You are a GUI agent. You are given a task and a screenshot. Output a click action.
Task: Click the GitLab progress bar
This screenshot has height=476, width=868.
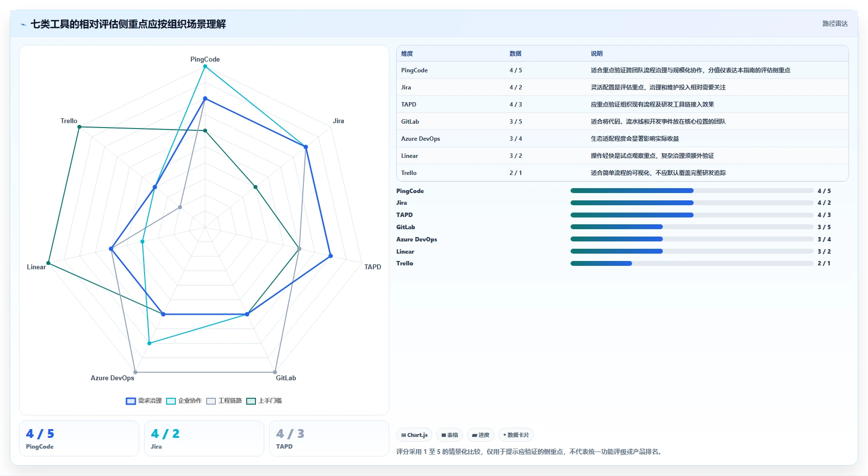tap(692, 227)
